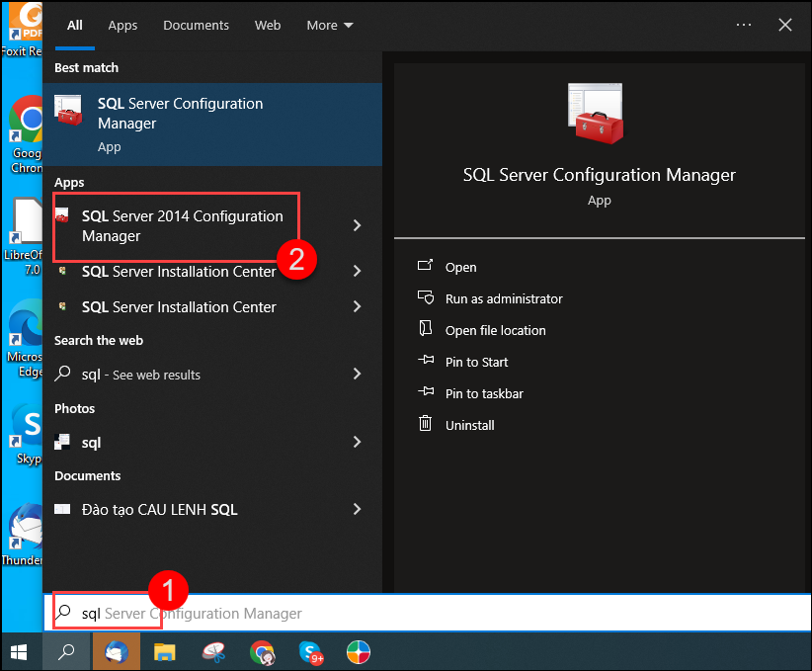
Task: Choose Run as administrator
Action: (503, 298)
